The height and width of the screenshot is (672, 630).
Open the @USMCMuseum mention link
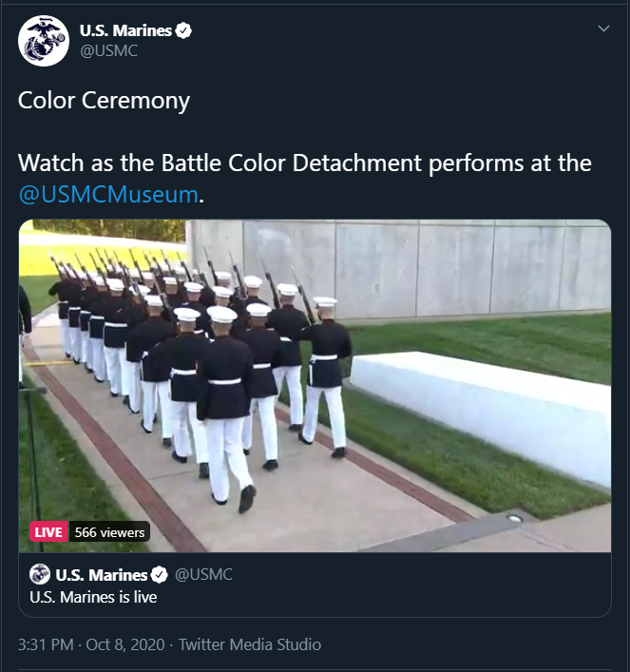pos(108,194)
